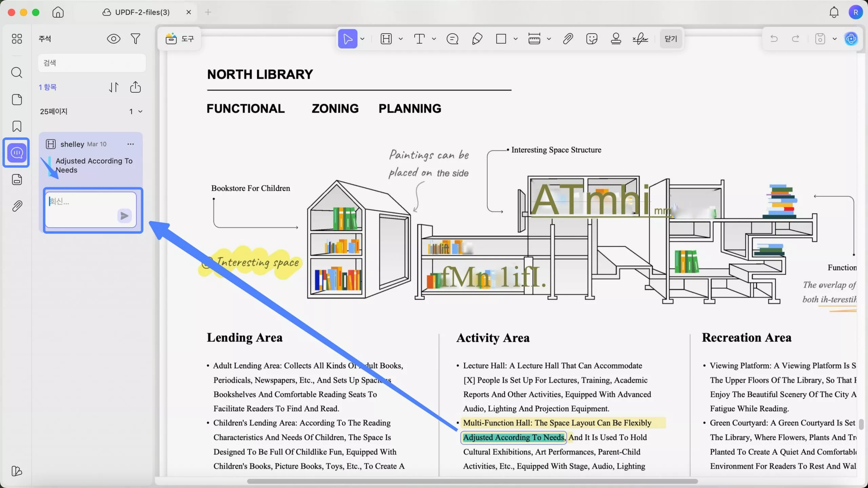Select the sticky note comment tool
Viewport: 868px width, 488px height.
tap(452, 39)
